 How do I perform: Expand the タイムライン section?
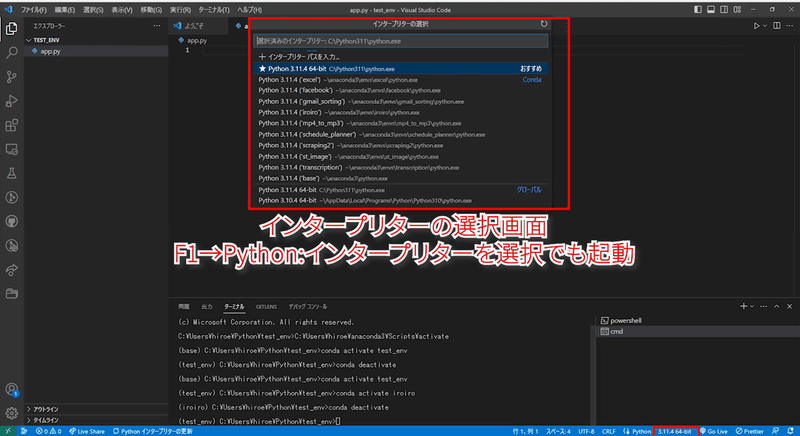[96, 420]
